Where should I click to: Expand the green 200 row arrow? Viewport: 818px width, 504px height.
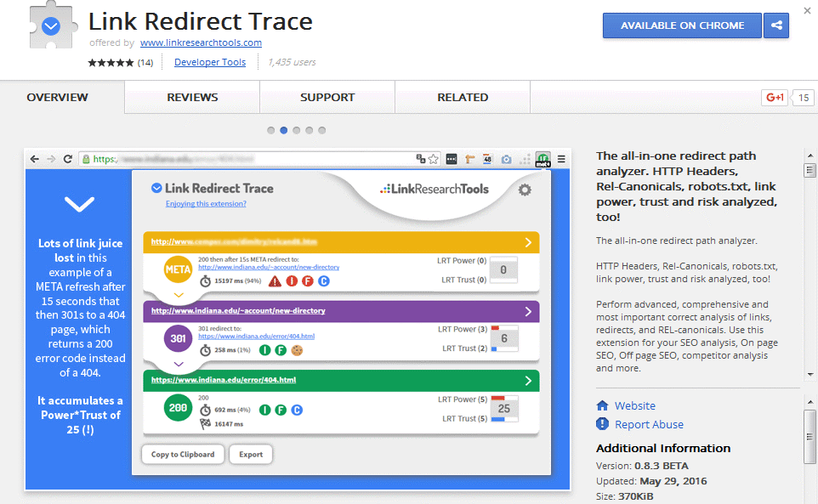tap(528, 380)
